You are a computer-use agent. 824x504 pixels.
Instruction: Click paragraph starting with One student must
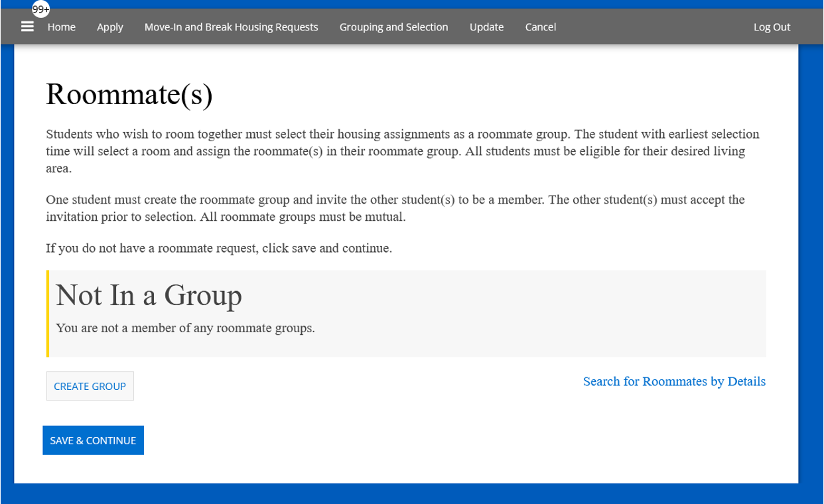click(x=395, y=208)
